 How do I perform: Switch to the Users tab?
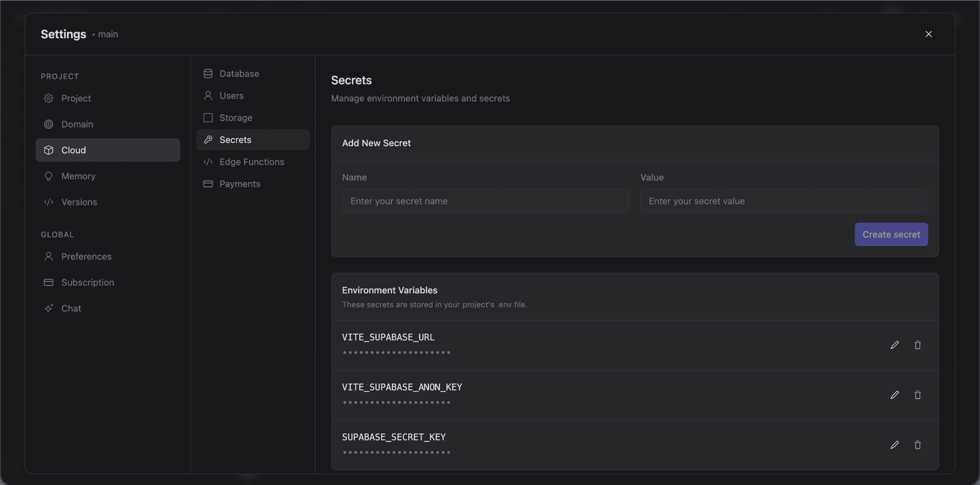click(253, 96)
